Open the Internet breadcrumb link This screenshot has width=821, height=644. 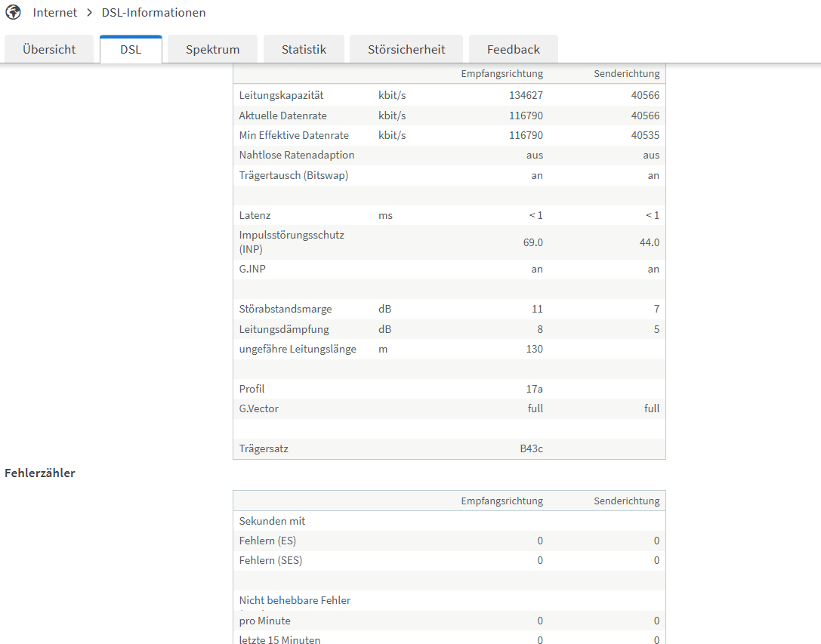click(x=55, y=13)
